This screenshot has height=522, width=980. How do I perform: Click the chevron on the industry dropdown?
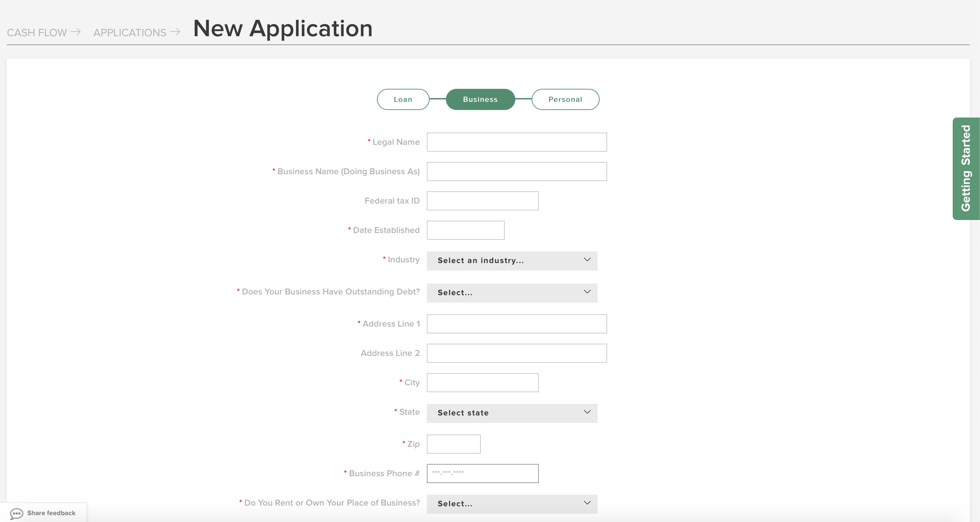pyautogui.click(x=587, y=260)
